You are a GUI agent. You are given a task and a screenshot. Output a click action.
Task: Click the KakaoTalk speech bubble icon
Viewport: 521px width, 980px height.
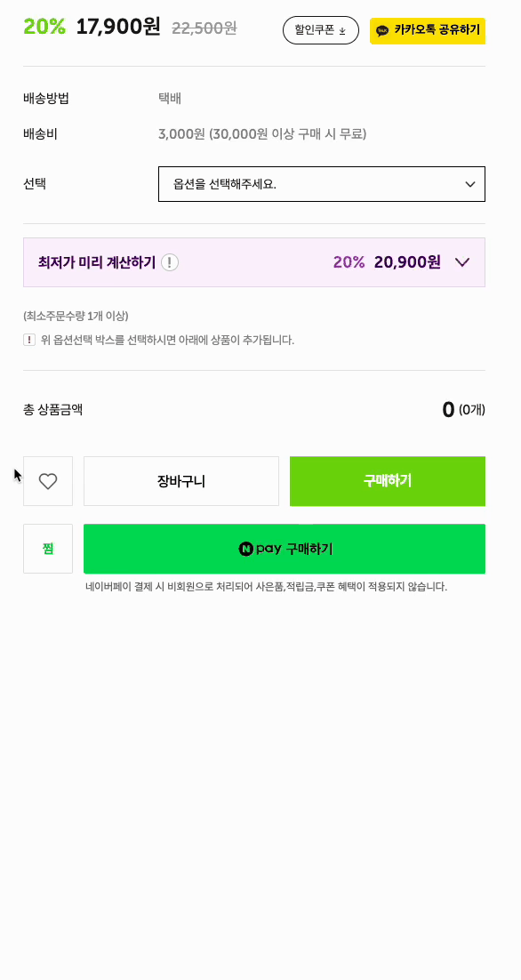tap(383, 29)
